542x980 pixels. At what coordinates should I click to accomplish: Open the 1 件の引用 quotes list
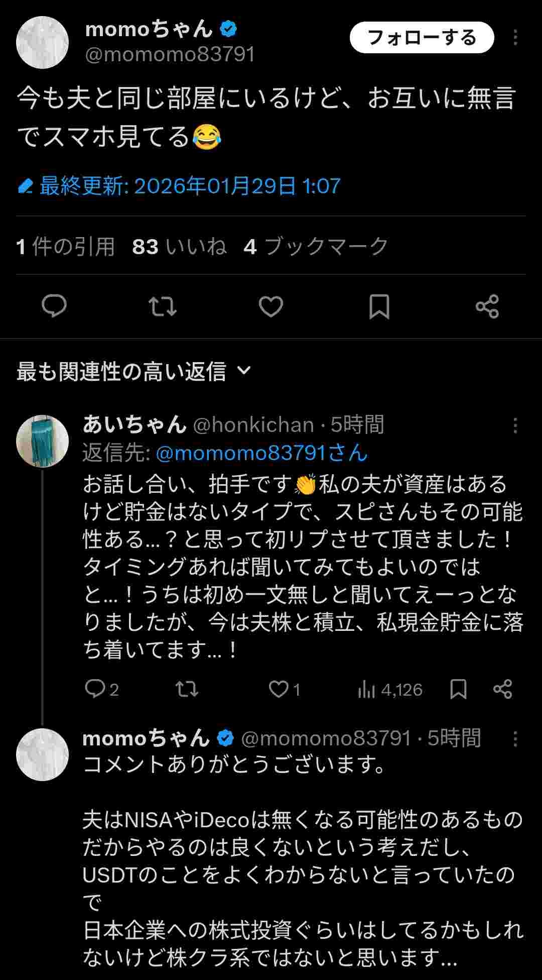(x=66, y=246)
